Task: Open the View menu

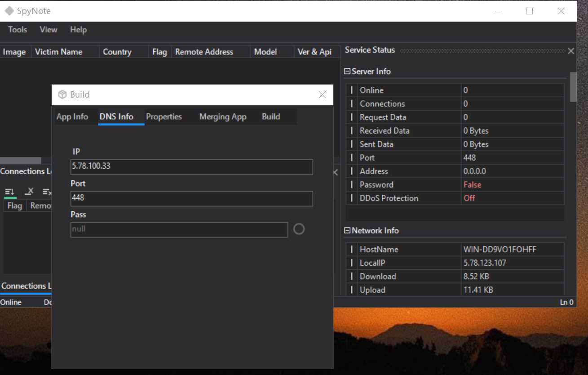Action: (48, 30)
